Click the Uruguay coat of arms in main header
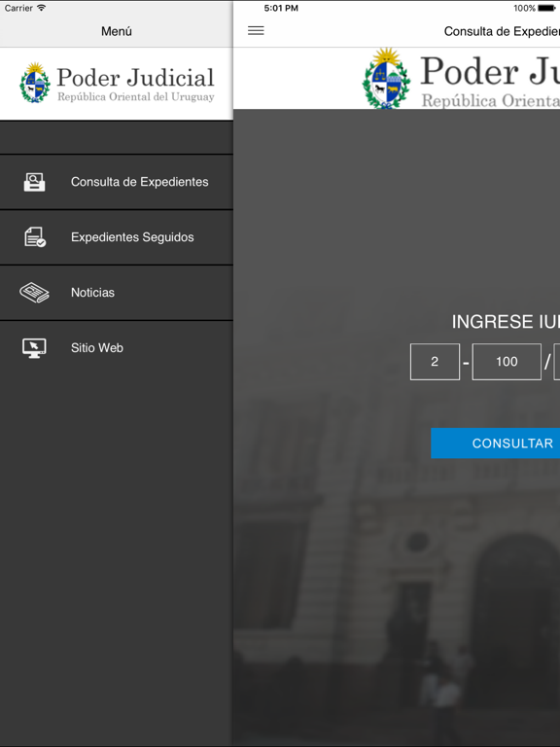The height and width of the screenshot is (747, 560). (386, 78)
